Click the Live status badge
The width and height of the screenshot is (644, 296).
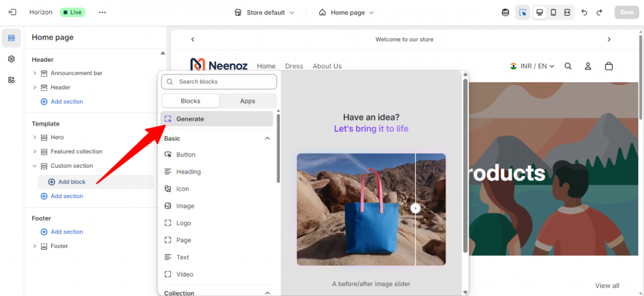(73, 12)
